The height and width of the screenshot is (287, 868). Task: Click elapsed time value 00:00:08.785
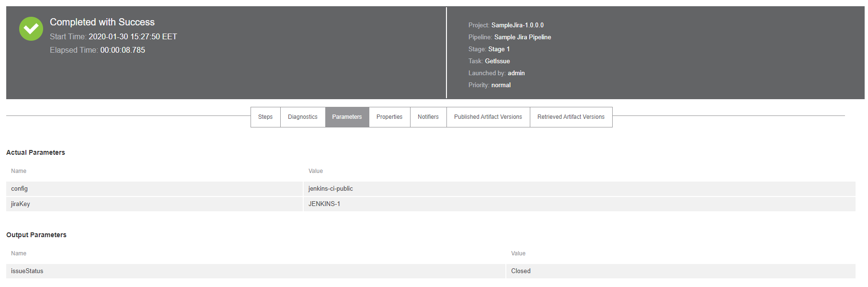[x=123, y=50]
